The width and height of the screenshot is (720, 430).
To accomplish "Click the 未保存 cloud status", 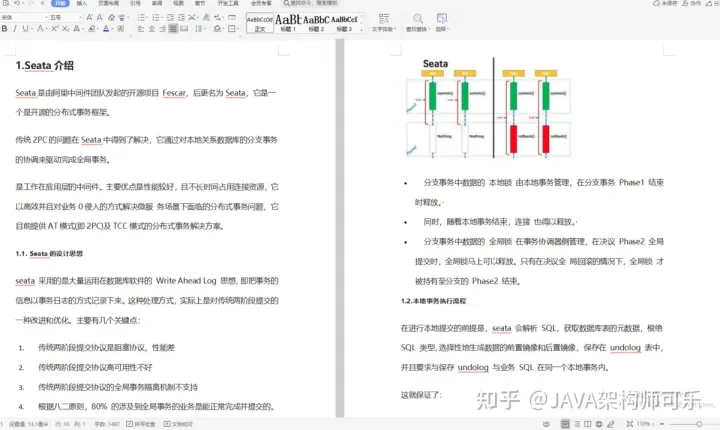I will tap(665, 3).
